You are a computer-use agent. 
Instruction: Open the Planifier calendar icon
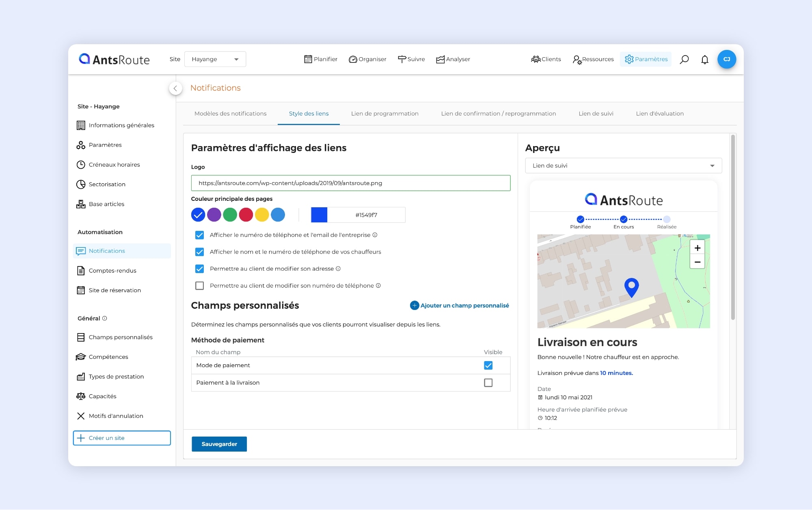click(309, 59)
